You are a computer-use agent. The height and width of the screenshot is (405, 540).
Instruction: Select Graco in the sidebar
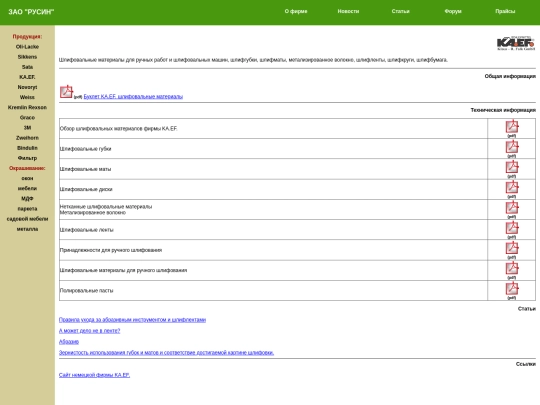point(27,118)
